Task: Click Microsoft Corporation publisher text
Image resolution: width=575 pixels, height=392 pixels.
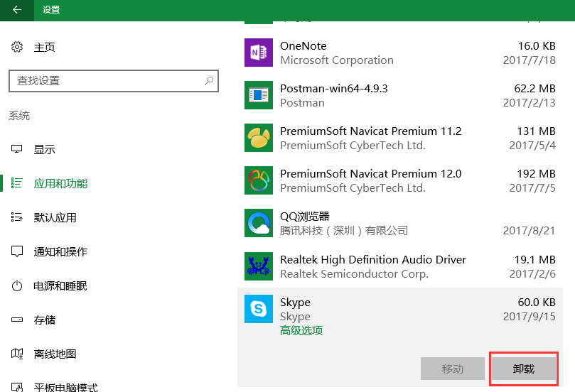Action: [x=337, y=60]
